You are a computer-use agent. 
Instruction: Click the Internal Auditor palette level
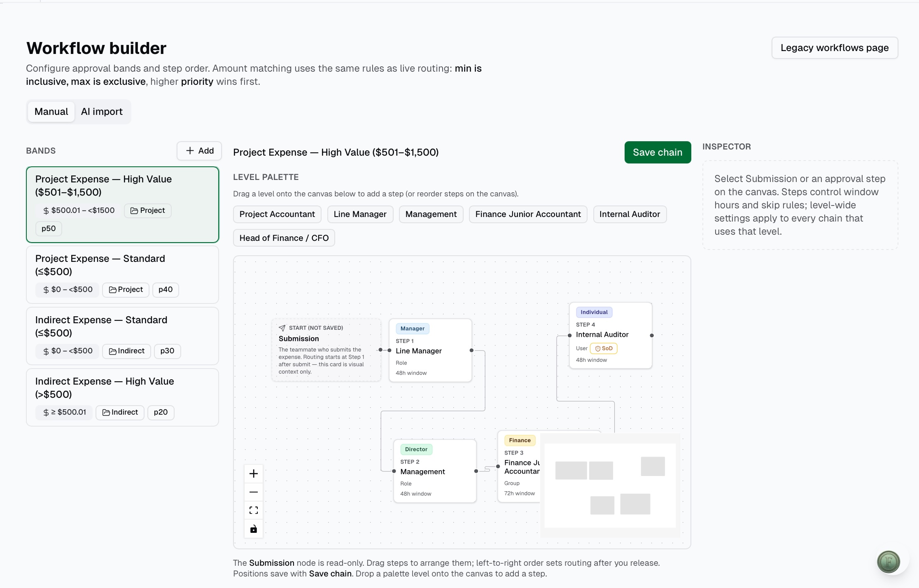(x=630, y=214)
